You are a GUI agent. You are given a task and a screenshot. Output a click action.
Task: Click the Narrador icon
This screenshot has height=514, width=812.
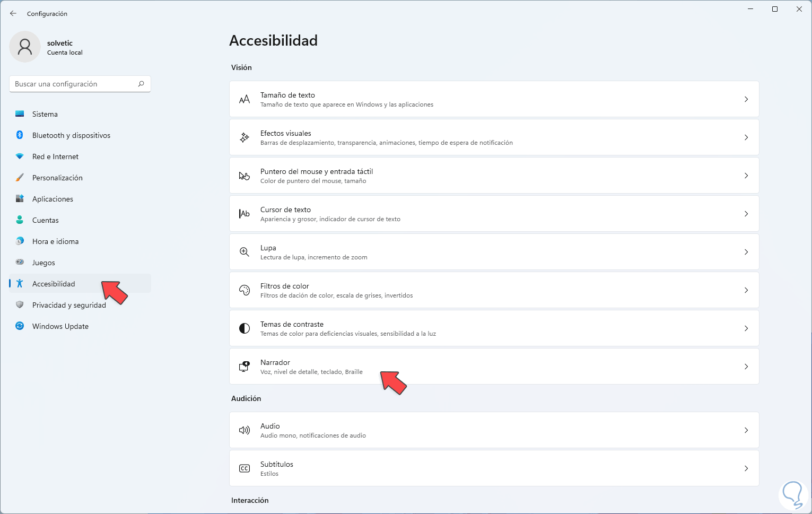tap(245, 367)
